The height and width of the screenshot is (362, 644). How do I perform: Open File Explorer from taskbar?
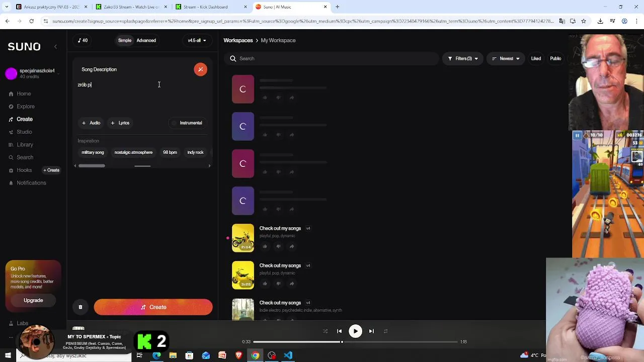point(173,355)
